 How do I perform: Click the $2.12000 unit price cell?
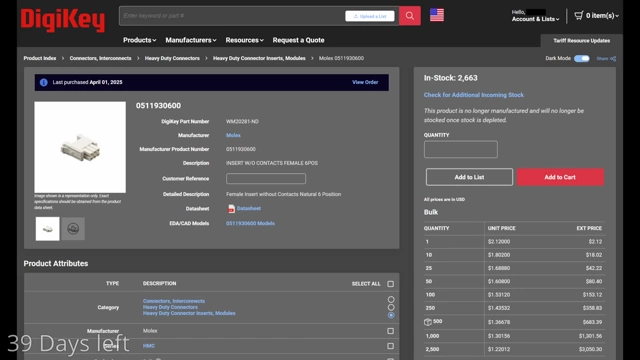point(499,242)
